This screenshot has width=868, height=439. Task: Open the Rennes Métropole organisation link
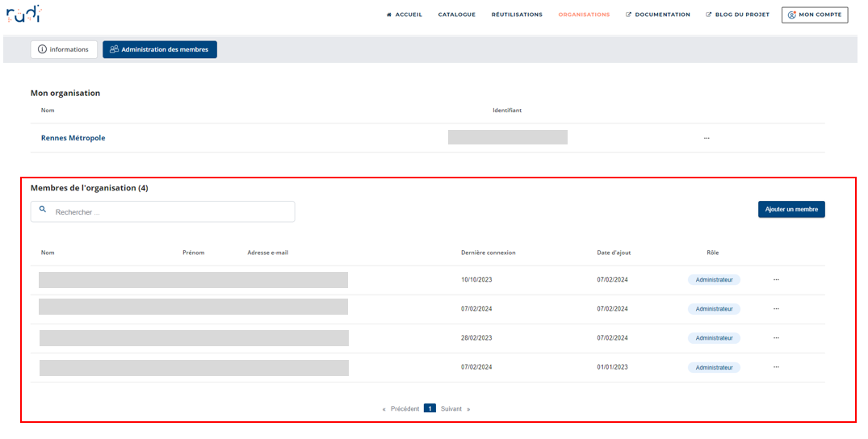pyautogui.click(x=73, y=138)
